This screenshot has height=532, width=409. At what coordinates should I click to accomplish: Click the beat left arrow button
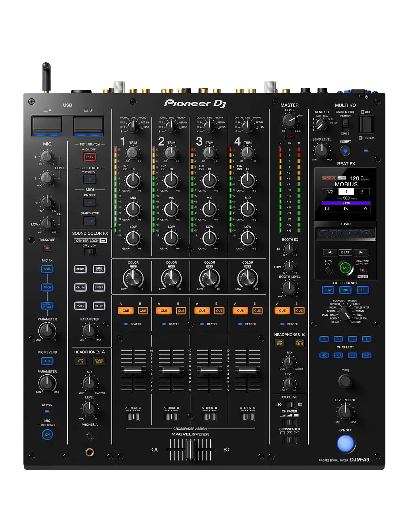(330, 252)
